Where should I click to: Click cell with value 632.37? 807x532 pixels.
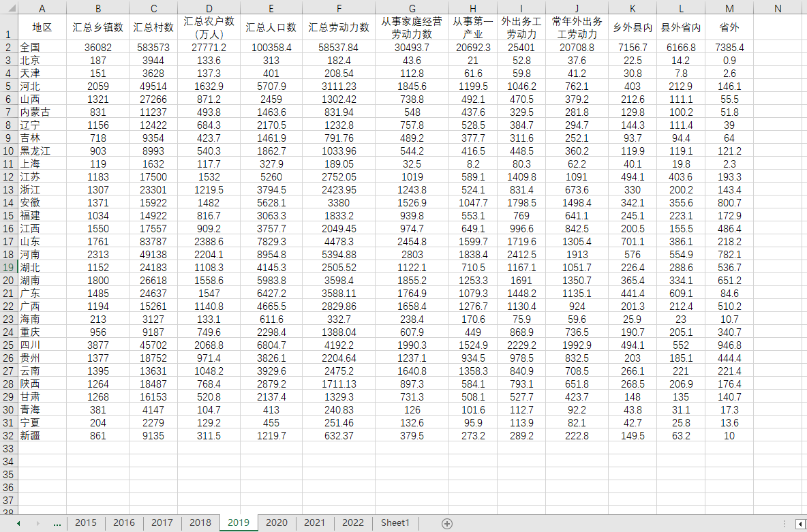tap(339, 435)
